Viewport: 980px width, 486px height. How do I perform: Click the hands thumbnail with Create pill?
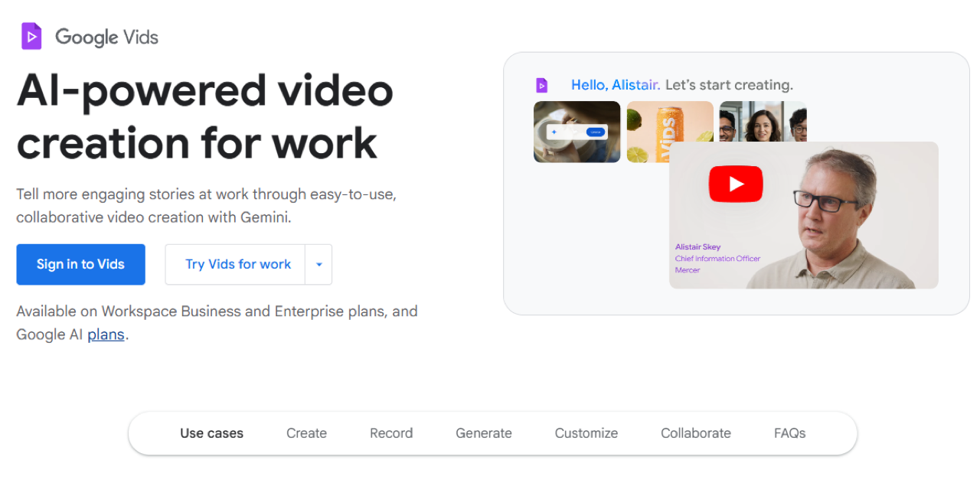(577, 132)
